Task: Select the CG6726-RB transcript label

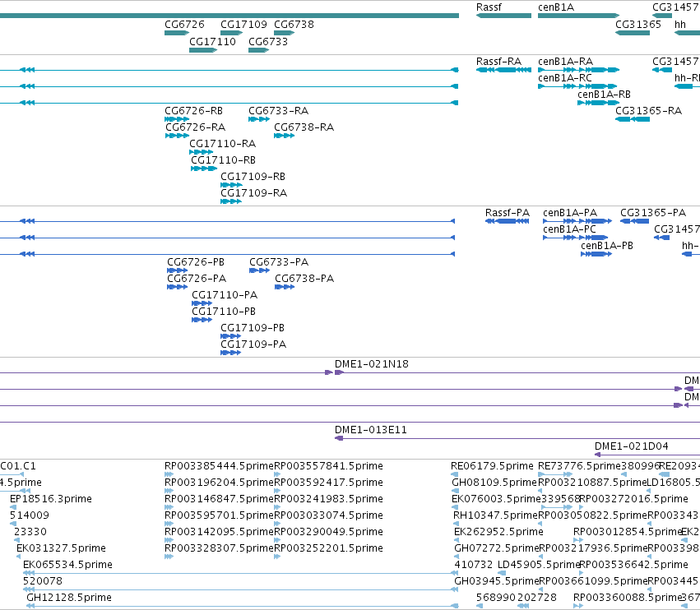Action: pyautogui.click(x=194, y=111)
